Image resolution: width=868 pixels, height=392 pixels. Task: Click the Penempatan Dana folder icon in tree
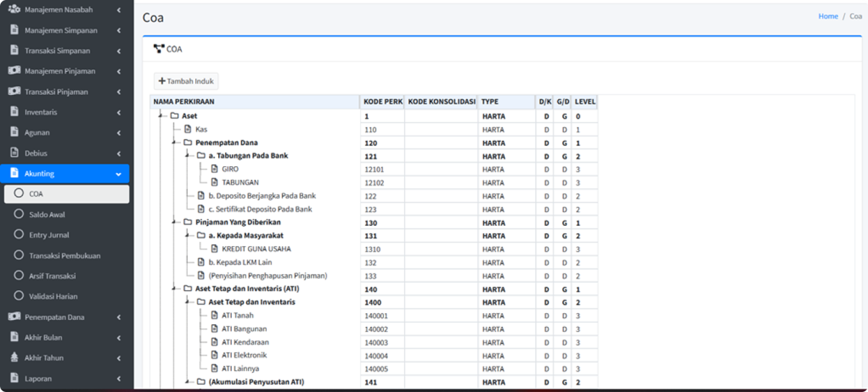click(188, 142)
